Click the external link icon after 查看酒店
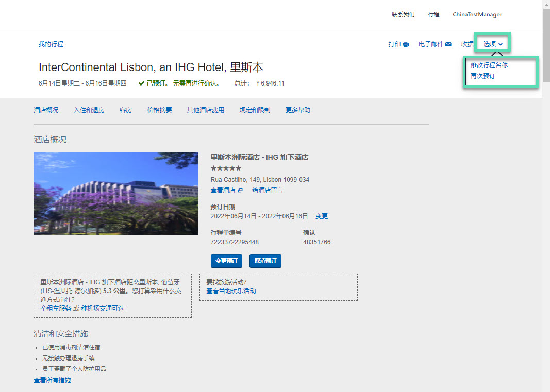 coord(240,190)
